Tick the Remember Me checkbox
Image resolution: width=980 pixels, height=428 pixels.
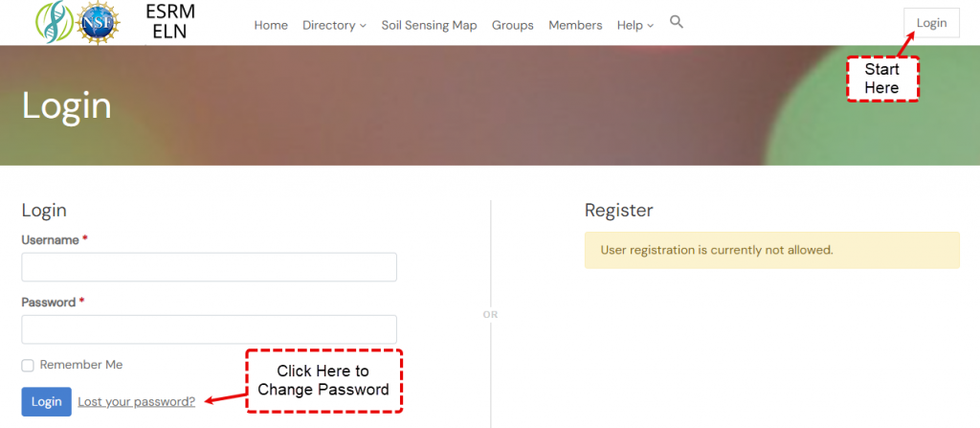[x=28, y=365]
